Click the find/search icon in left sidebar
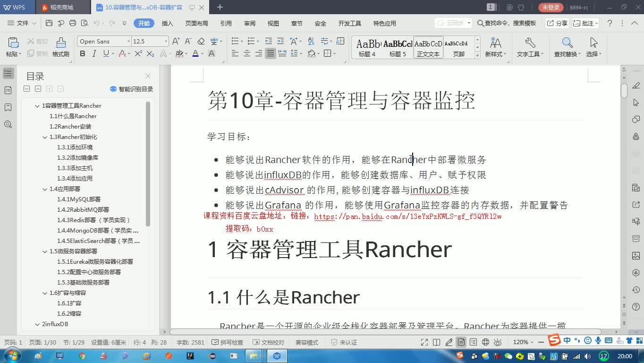Screen dimensions: 644x363 [8, 124]
